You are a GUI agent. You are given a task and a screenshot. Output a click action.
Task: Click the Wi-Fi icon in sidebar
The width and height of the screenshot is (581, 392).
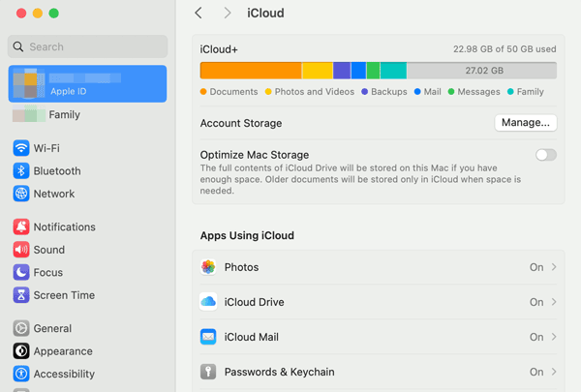click(21, 148)
